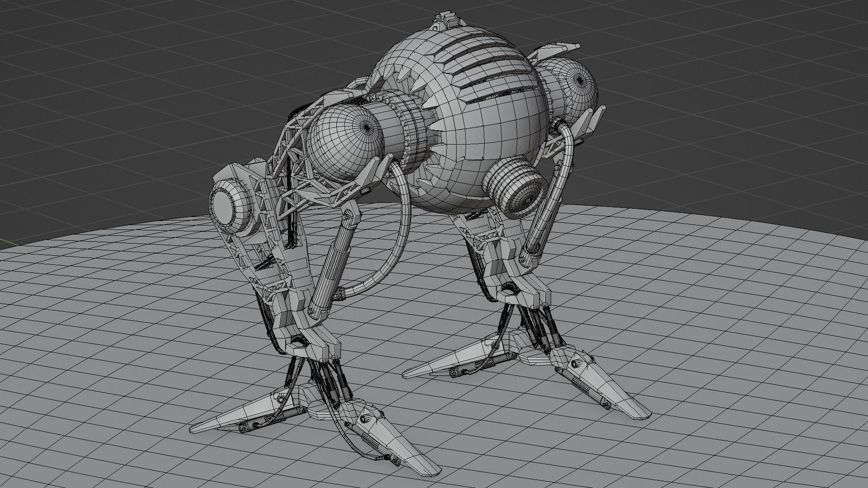Viewport: 868px width, 488px height.
Task: Select the round hip joint disc on left leg
Action: point(229,207)
